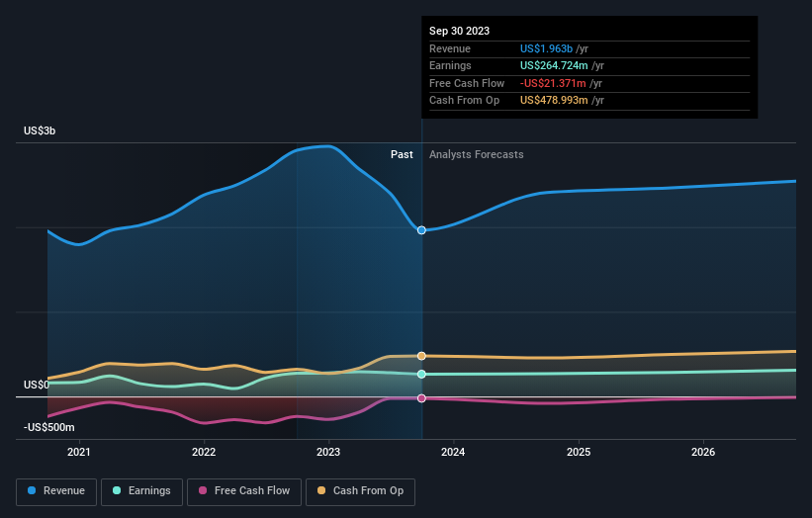Viewport: 812px width, 518px height.
Task: Click the Past label
Action: (x=402, y=155)
